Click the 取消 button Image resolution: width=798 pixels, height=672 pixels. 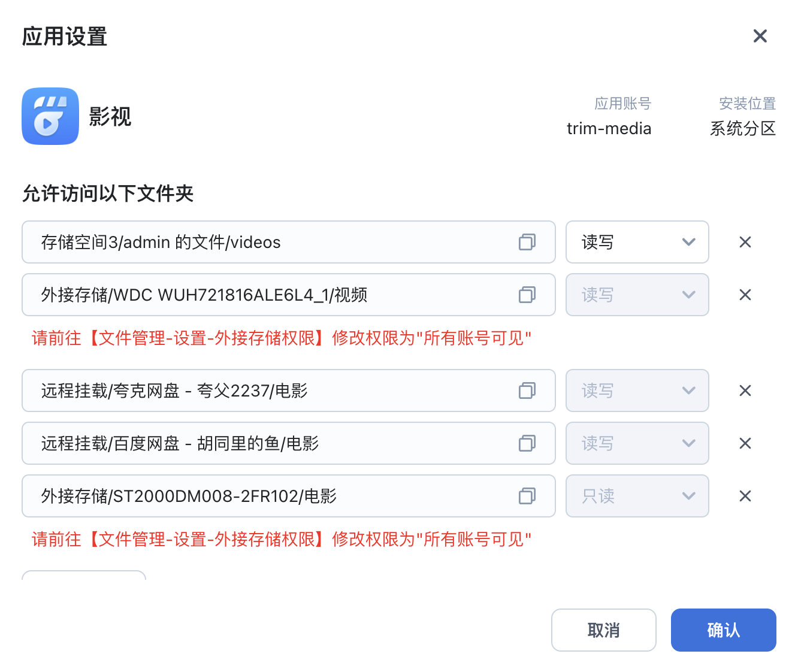[x=603, y=630]
